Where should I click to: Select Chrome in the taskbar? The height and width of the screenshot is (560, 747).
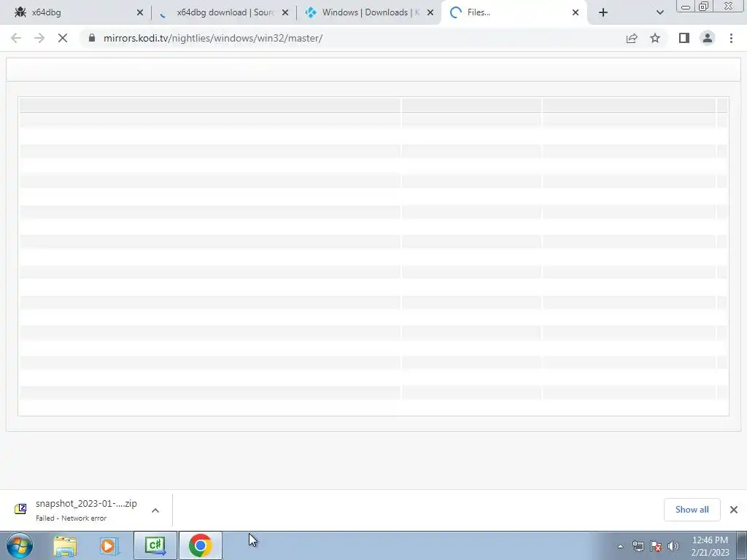[x=200, y=545]
